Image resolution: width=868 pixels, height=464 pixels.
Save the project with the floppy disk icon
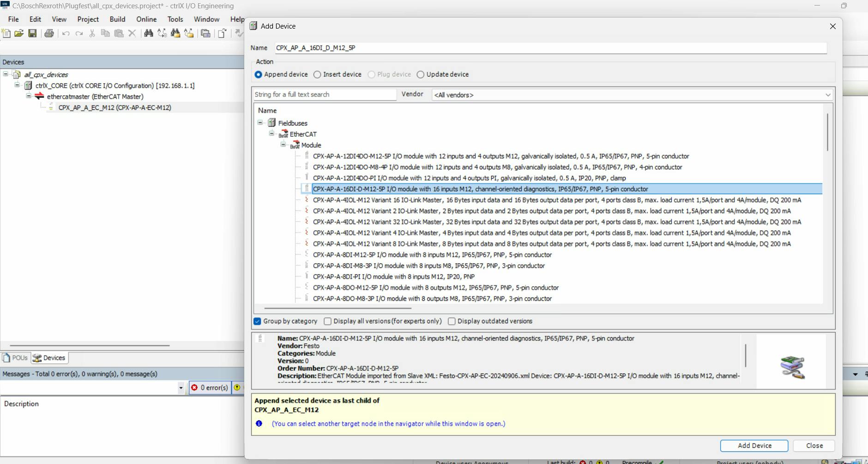[32, 33]
